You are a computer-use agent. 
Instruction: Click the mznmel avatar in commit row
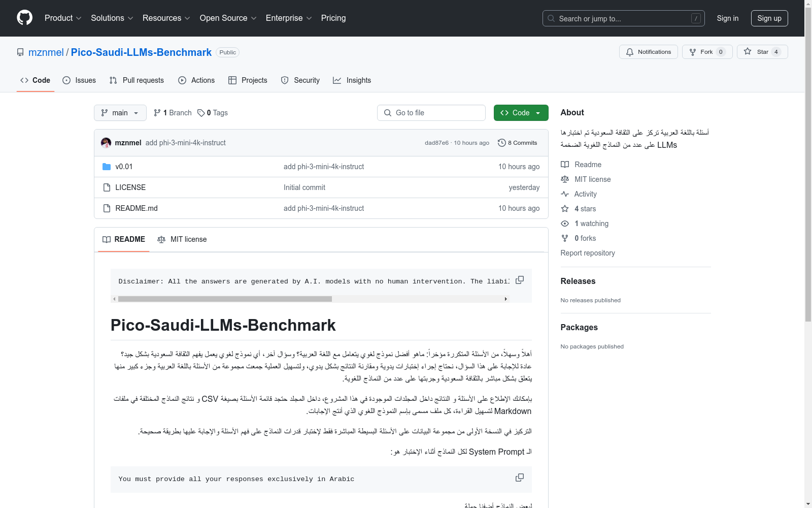pos(106,143)
